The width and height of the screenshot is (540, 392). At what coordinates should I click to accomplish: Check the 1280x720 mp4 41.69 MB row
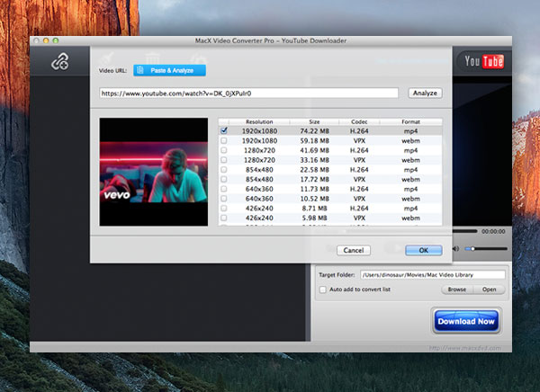click(224, 150)
